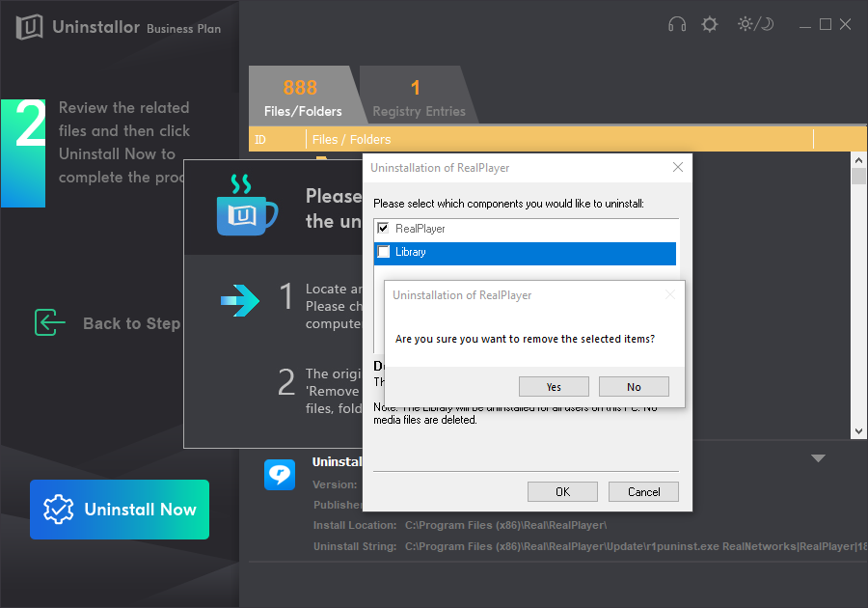Open the headphones support icon
The height and width of the screenshot is (608, 868).
[x=676, y=24]
